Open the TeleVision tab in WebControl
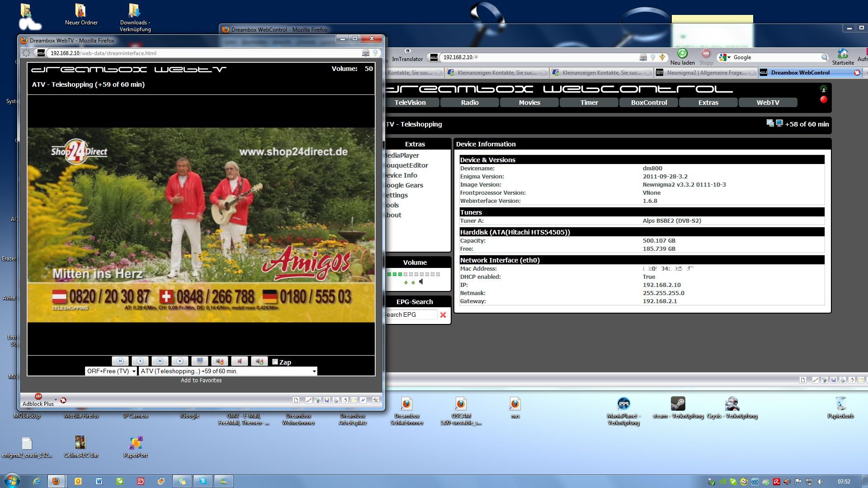The image size is (868, 488). click(410, 103)
